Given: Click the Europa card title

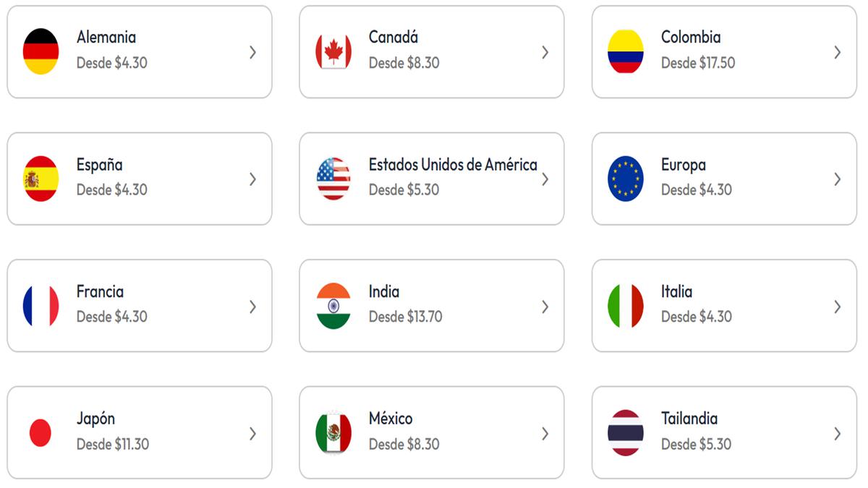Looking at the screenshot, I should pos(683,164).
